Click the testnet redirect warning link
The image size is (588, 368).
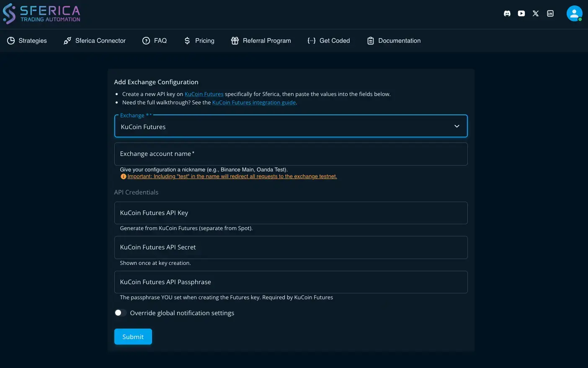point(232,176)
